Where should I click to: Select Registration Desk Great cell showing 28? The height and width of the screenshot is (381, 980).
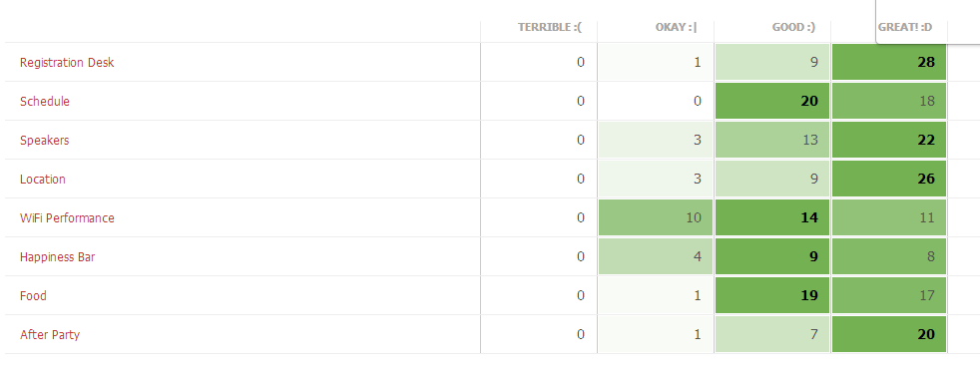(x=889, y=62)
